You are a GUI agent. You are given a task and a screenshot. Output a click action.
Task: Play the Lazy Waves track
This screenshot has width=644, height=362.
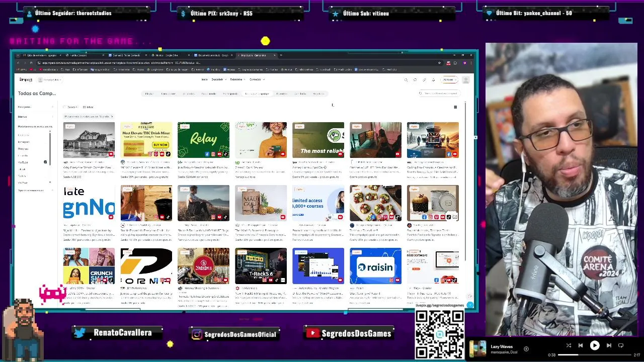[x=594, y=345]
